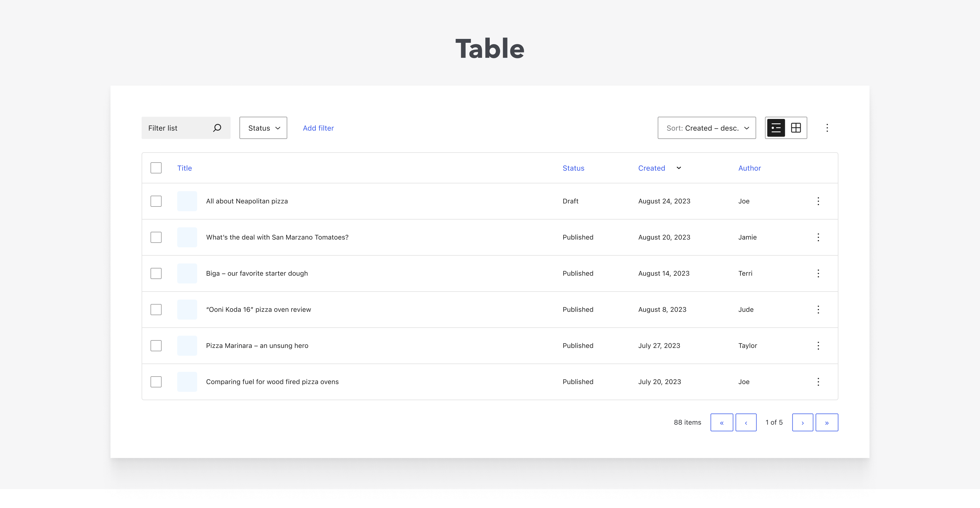Go to the last page using double arrow
This screenshot has width=980, height=508.
coord(827,422)
